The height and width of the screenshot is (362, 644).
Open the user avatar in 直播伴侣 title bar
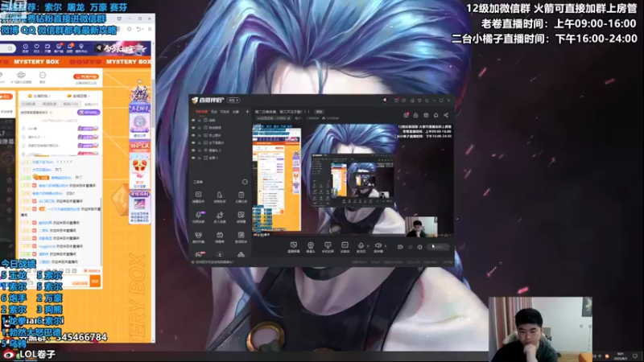click(x=385, y=100)
